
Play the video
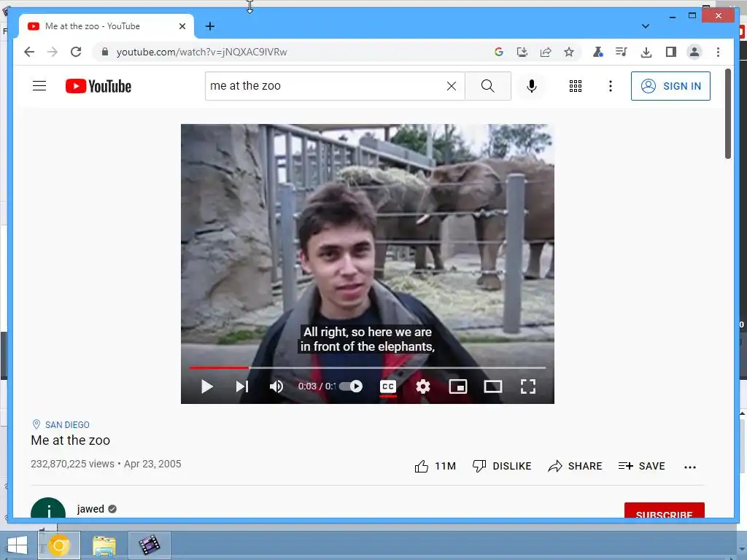[x=206, y=386]
